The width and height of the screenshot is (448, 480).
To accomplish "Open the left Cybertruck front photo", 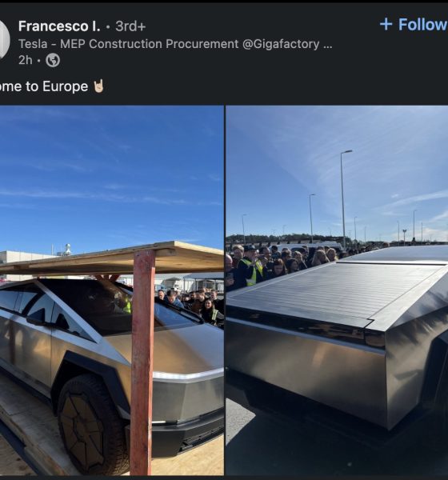I will pyautogui.click(x=112, y=290).
